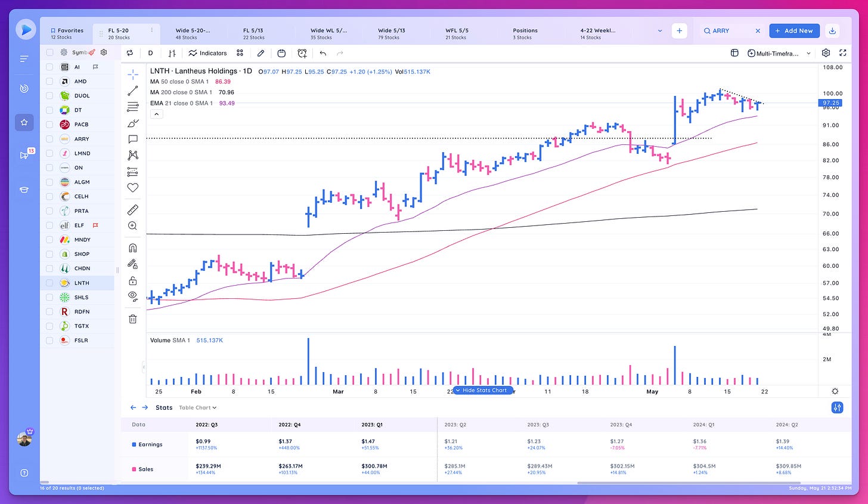Open chart settings gear icon

coord(826,53)
